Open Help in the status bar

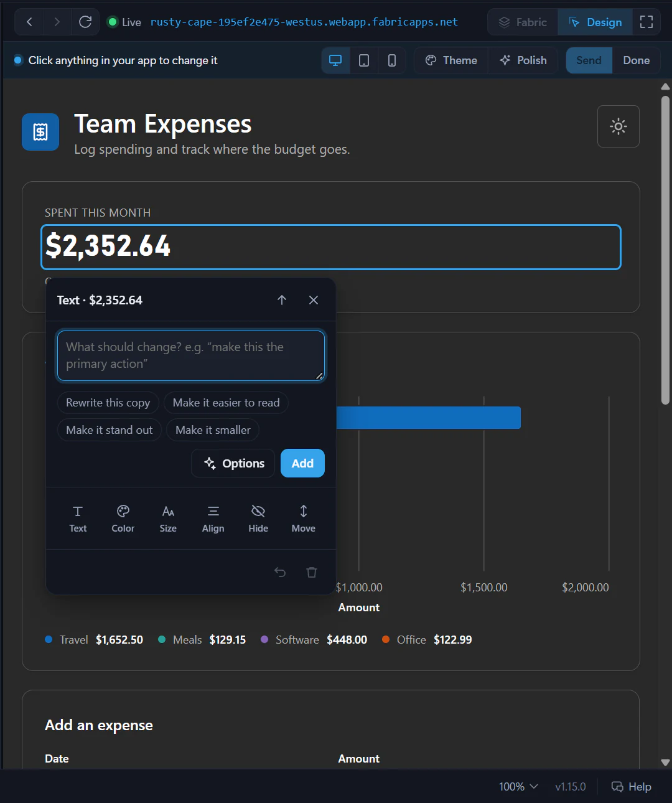632,787
